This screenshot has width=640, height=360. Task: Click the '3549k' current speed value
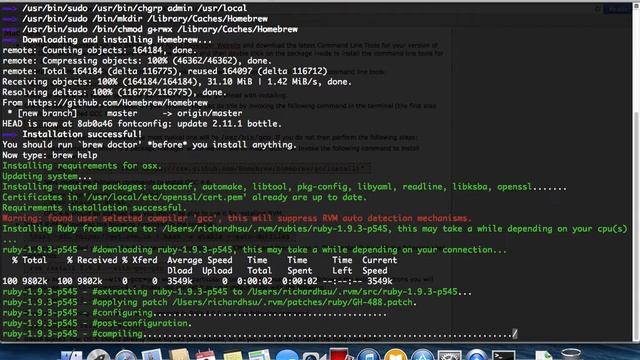click(x=380, y=281)
